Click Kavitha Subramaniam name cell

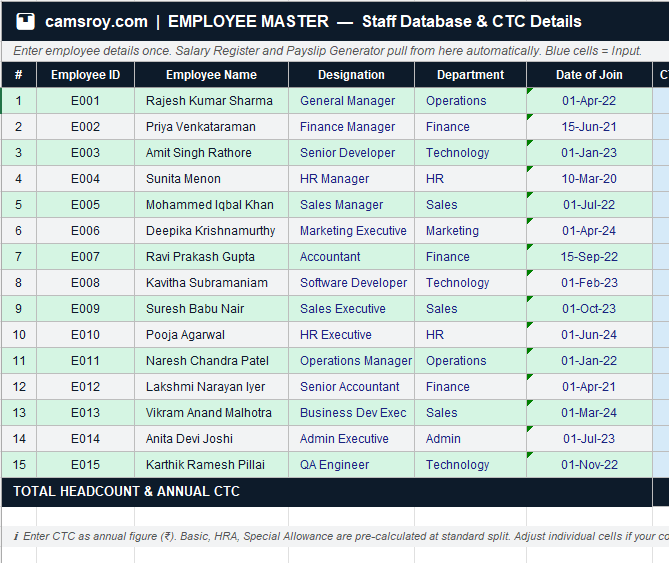211,283
